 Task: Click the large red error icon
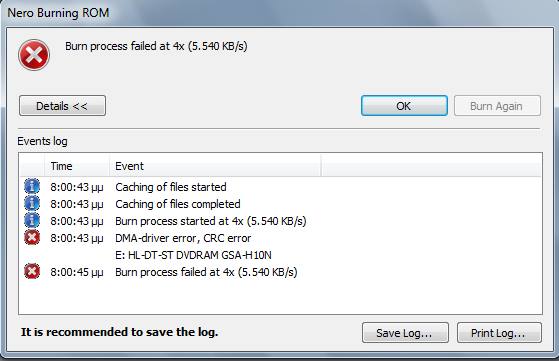[x=34, y=55]
